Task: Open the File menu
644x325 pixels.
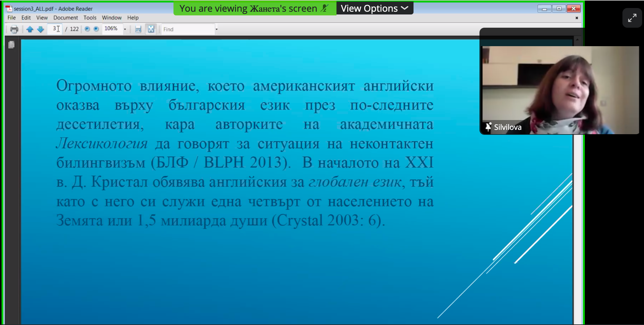Action: [x=11, y=18]
